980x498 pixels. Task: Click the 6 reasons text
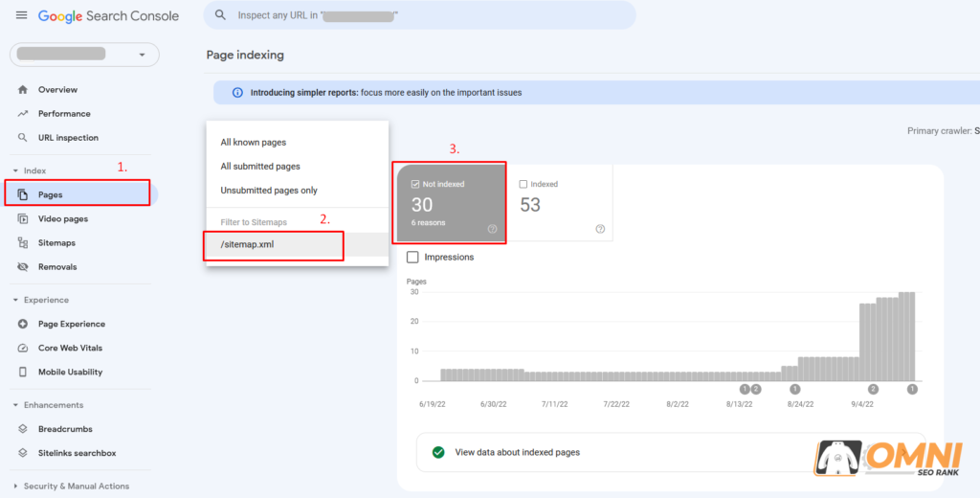pyautogui.click(x=428, y=223)
